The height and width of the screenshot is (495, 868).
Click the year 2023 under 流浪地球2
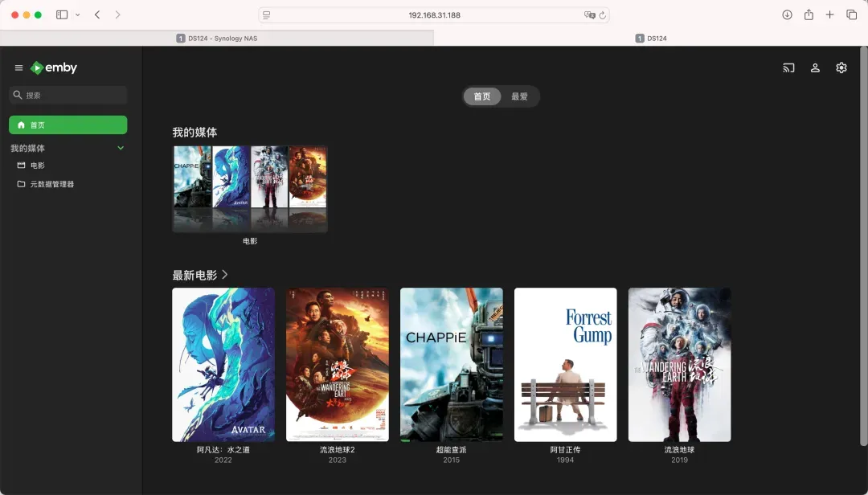(x=337, y=460)
